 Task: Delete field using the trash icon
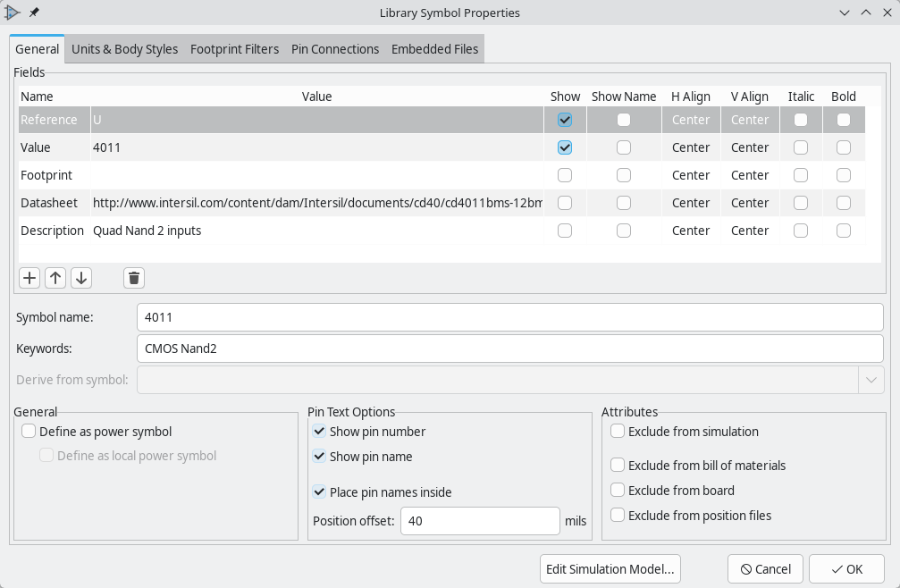tap(134, 278)
